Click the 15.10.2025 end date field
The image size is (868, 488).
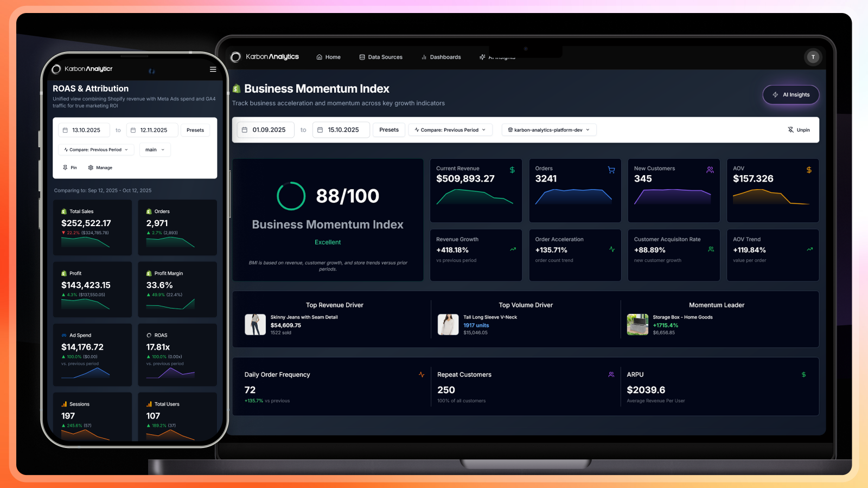click(341, 130)
